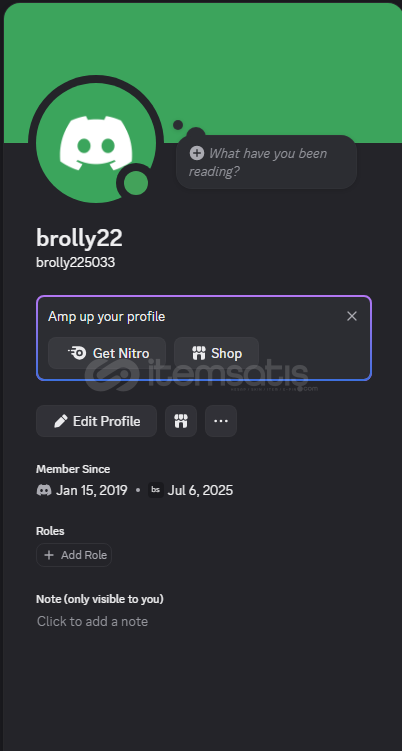Click the bs server icon beside Jul 6, 2025

tap(156, 490)
